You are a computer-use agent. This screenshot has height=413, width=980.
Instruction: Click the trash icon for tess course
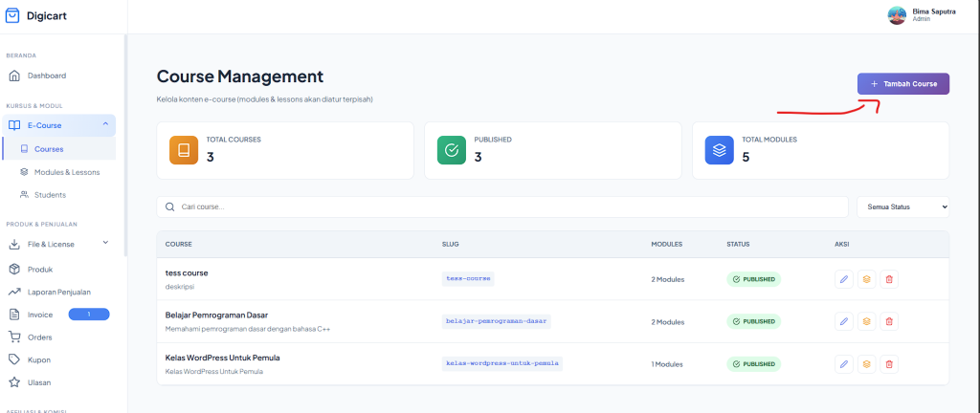[x=889, y=279]
